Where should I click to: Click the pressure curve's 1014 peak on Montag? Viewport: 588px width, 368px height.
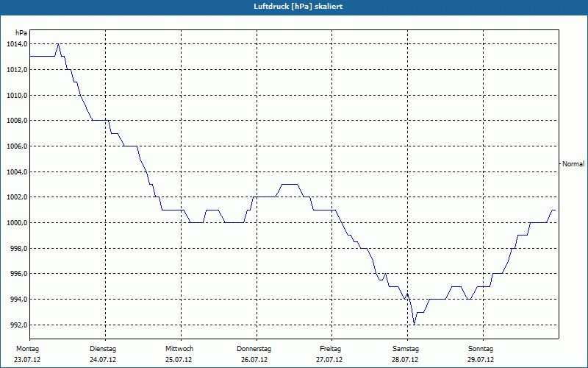[58, 44]
